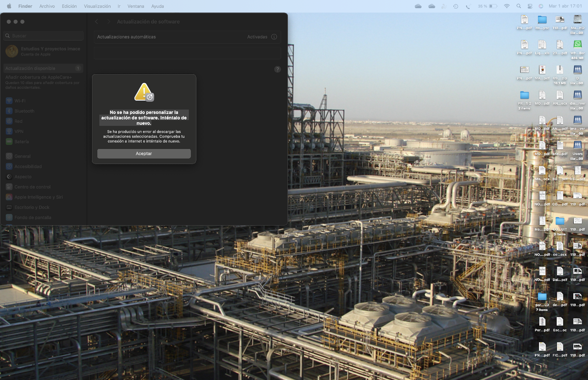This screenshot has width=588, height=380.
Task: Click the Wi-Fi status icon in menu bar
Action: tap(507, 6)
